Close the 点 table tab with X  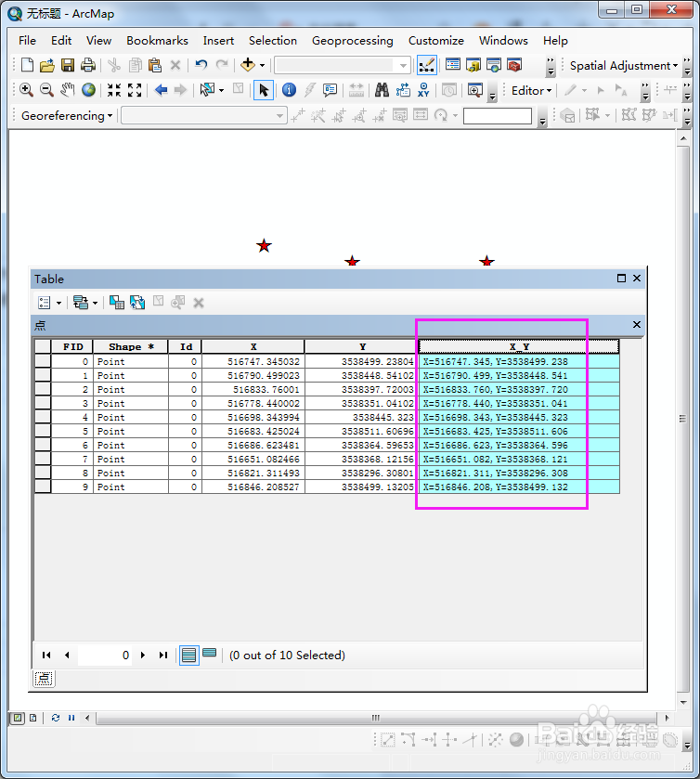click(x=637, y=324)
